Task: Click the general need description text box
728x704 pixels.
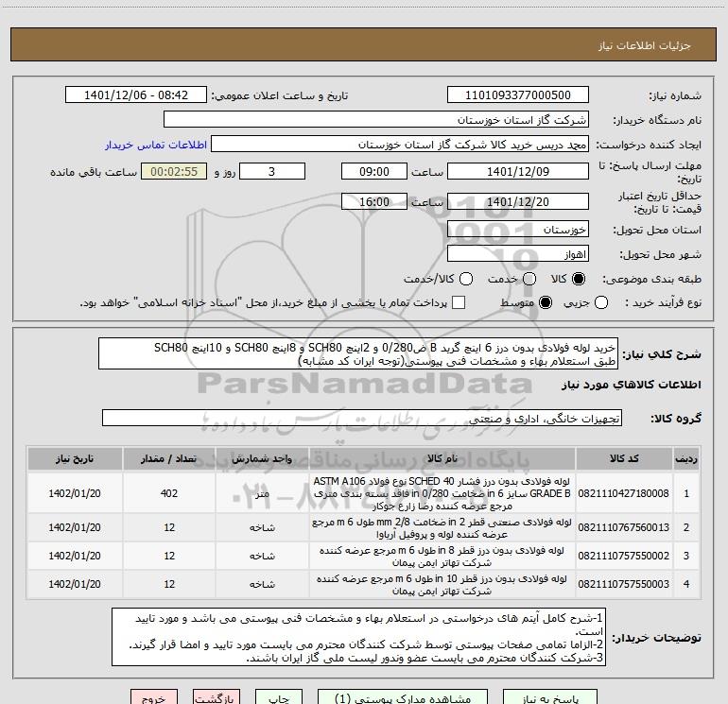Action: point(358,353)
